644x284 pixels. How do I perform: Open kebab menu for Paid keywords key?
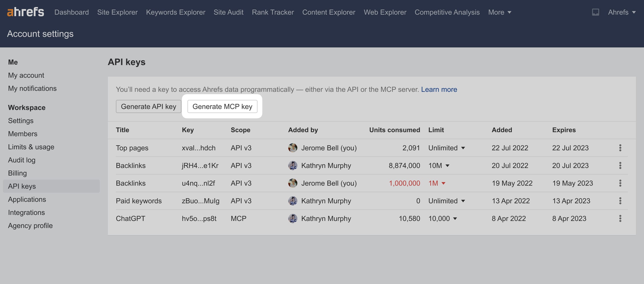[x=620, y=201]
